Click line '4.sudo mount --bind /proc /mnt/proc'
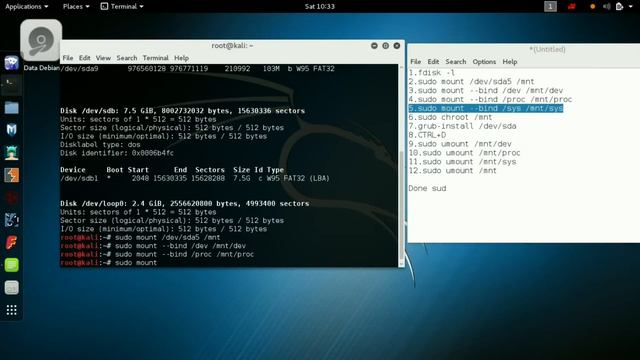The height and width of the screenshot is (360, 640). (x=490, y=100)
